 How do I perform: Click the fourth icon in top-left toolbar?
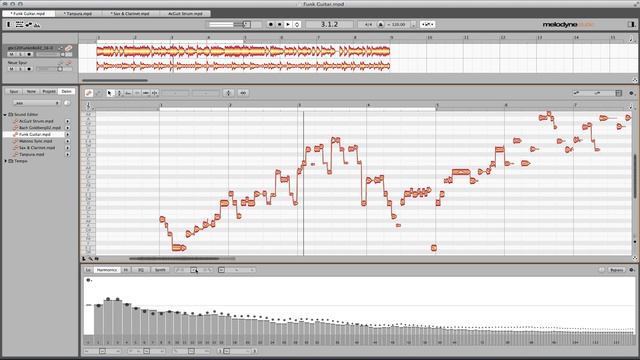click(37, 25)
